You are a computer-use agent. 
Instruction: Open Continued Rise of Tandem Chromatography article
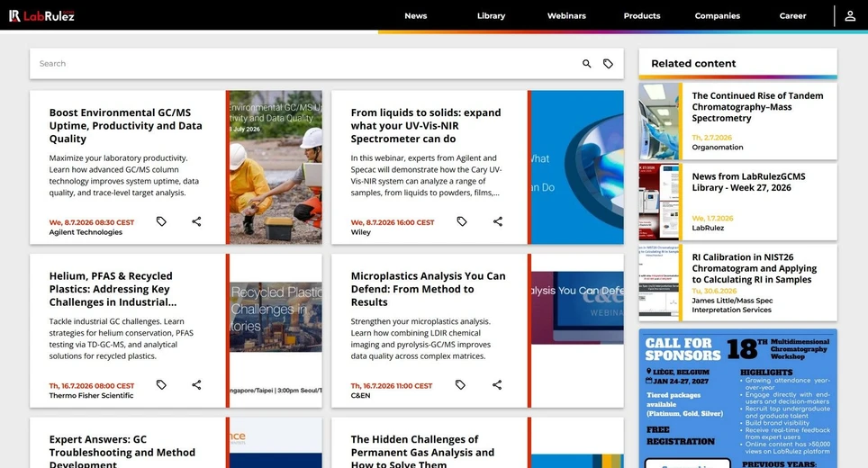click(x=757, y=107)
